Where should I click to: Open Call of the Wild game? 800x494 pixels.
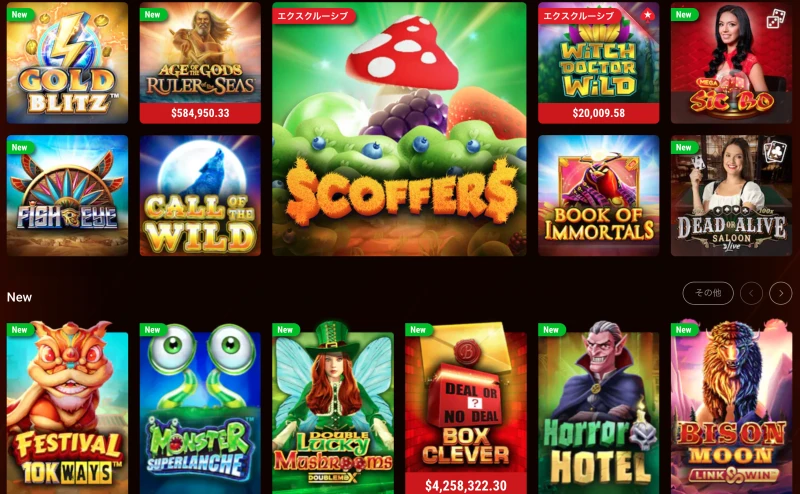point(200,195)
